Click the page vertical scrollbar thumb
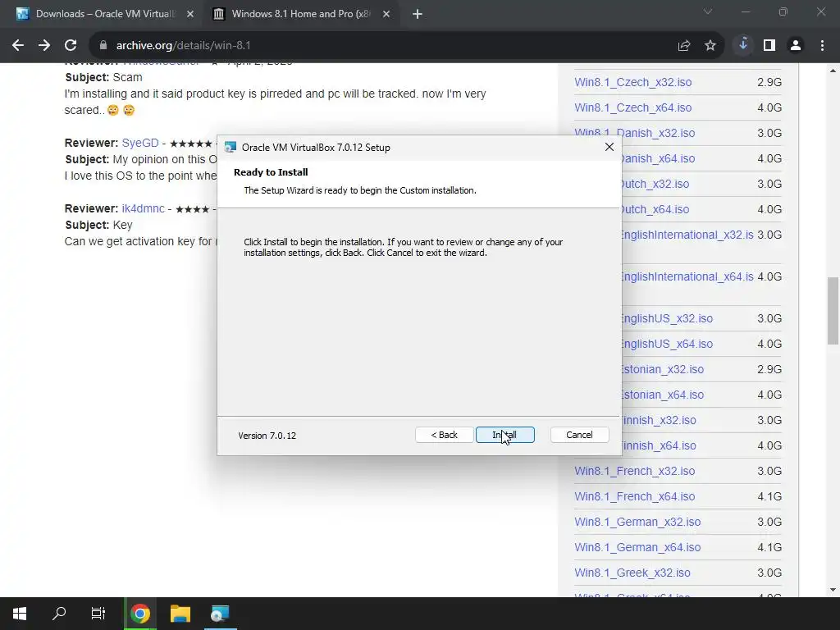This screenshot has height=630, width=840. (x=833, y=311)
